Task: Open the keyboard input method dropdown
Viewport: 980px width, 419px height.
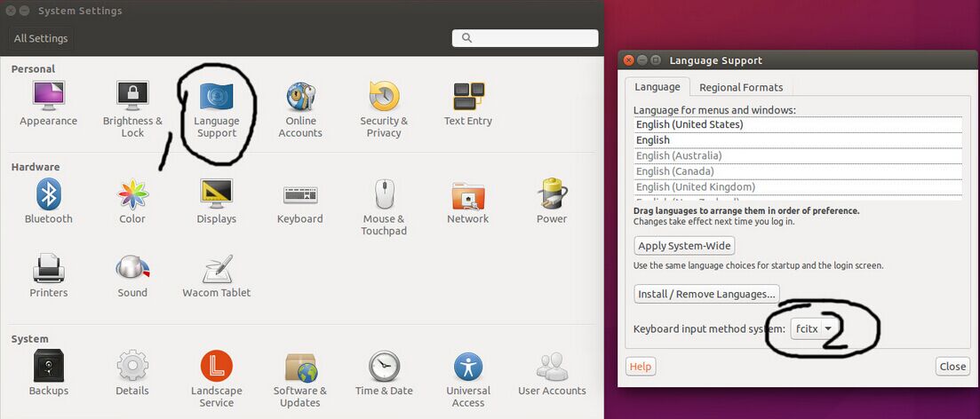Action: pos(815,328)
